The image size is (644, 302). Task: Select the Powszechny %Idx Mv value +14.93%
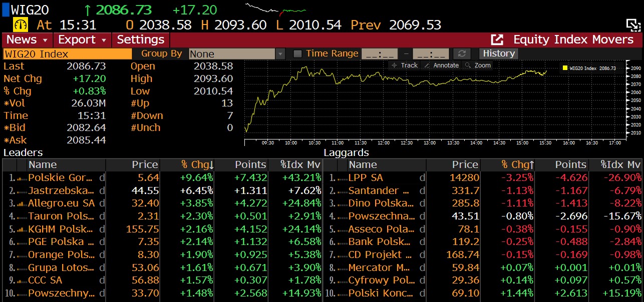click(x=302, y=293)
